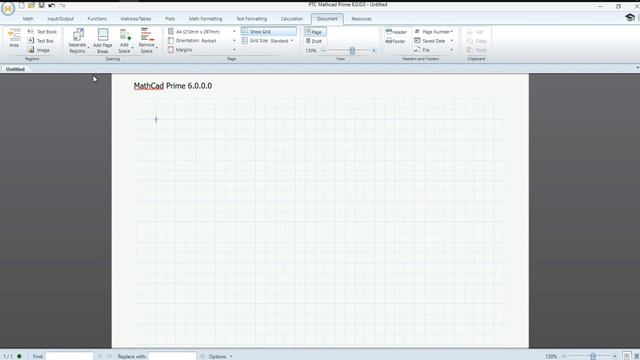Open the Calculation ribbon tab
The width and height of the screenshot is (640, 360).
click(x=292, y=19)
